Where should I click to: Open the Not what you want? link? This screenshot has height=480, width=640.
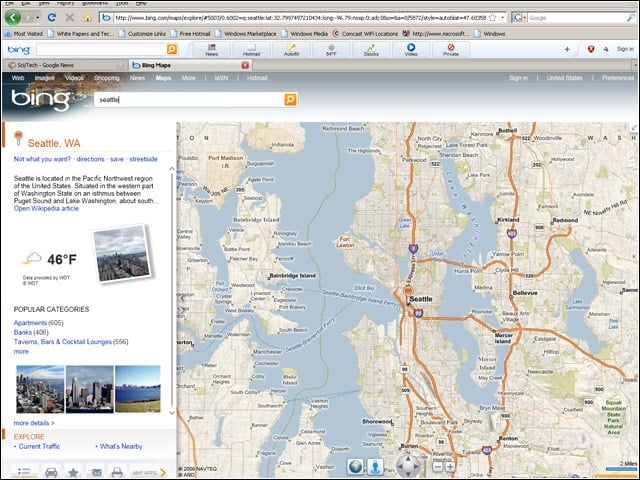point(42,159)
